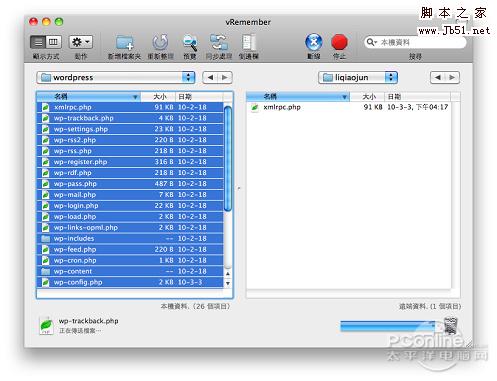
Task: Click the remote xmlrpc.php file icon
Action: pyautogui.click(x=255, y=107)
